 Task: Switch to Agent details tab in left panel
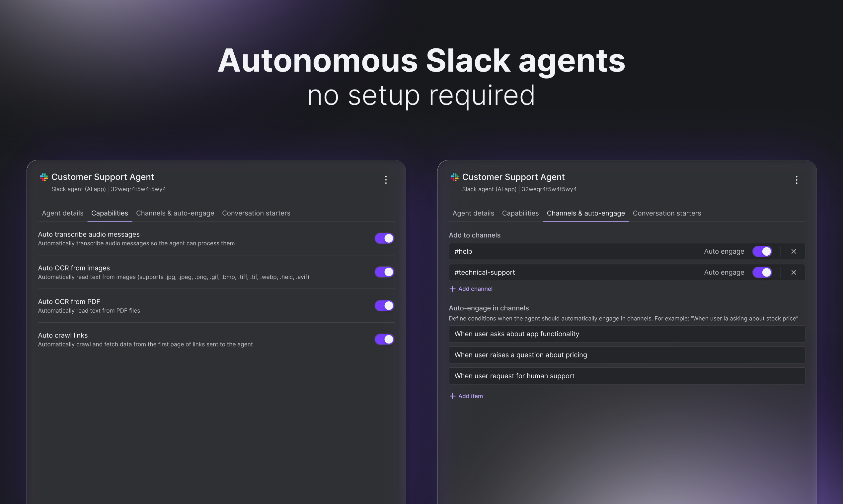[x=62, y=213]
